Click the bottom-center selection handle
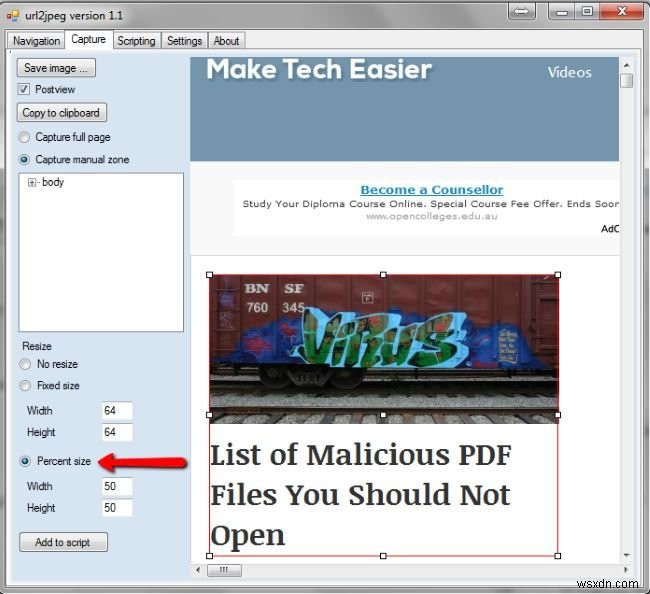 click(x=383, y=556)
